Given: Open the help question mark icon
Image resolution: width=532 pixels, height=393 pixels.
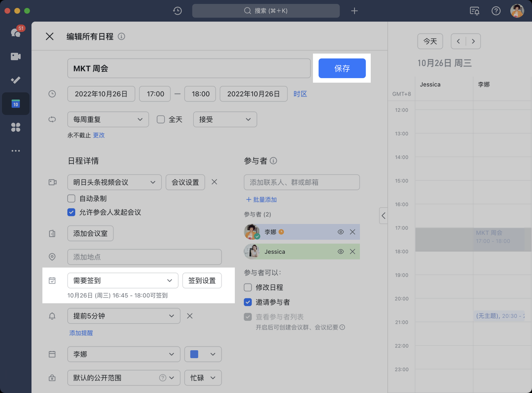Looking at the screenshot, I should point(496,11).
